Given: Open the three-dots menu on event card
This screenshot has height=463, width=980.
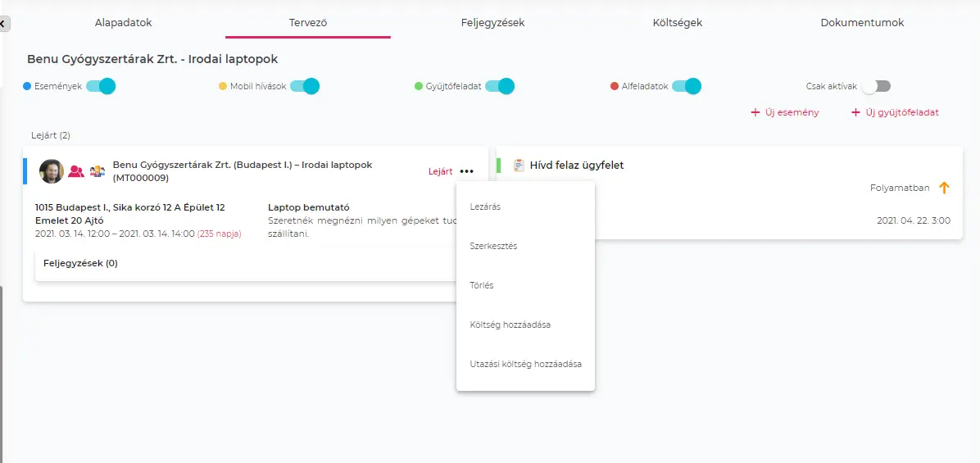Looking at the screenshot, I should (x=466, y=171).
